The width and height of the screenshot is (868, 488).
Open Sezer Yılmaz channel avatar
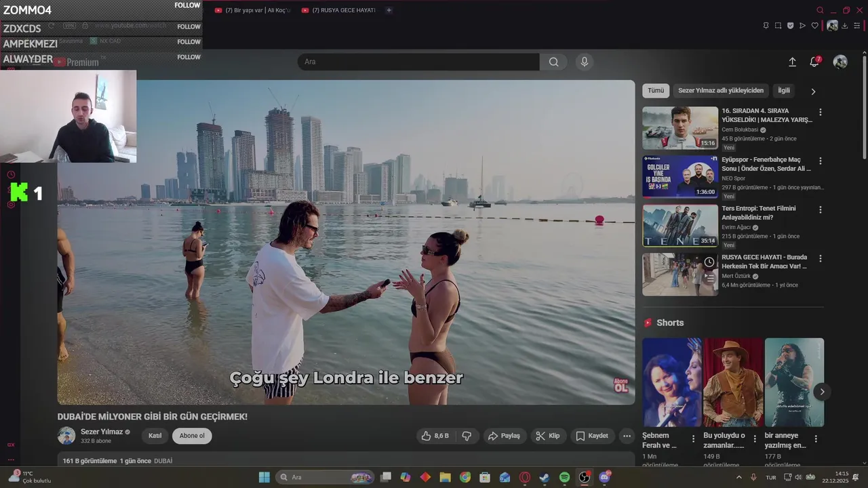tap(66, 436)
